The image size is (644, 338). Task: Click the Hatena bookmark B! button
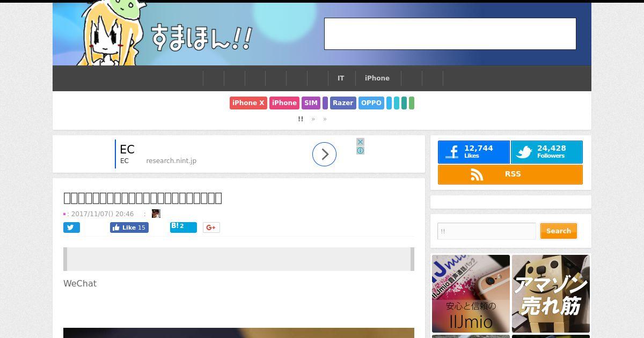point(184,227)
